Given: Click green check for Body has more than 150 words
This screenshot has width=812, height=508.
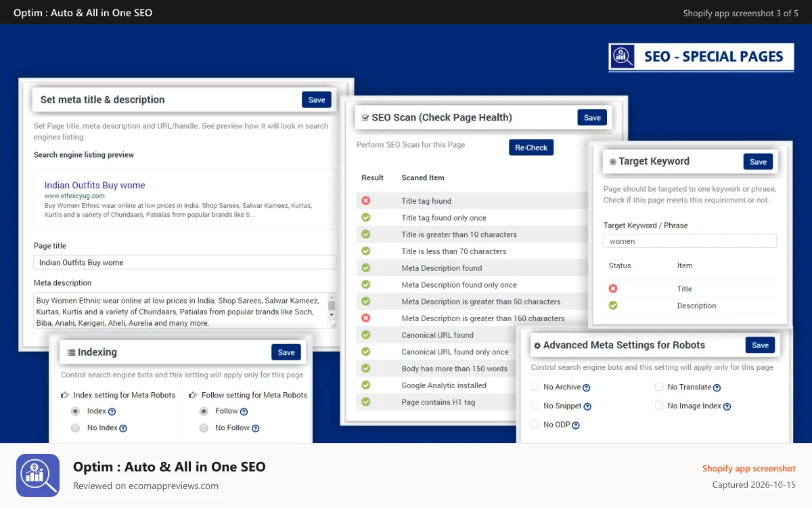Looking at the screenshot, I should pos(365,368).
